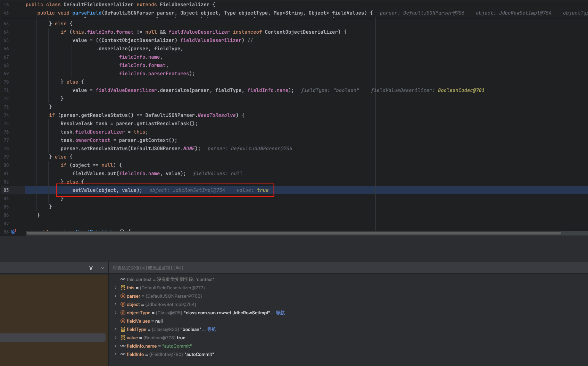This screenshot has width=588, height=366.
Task: Click the override gutter icon on line 88
Action: [14, 231]
